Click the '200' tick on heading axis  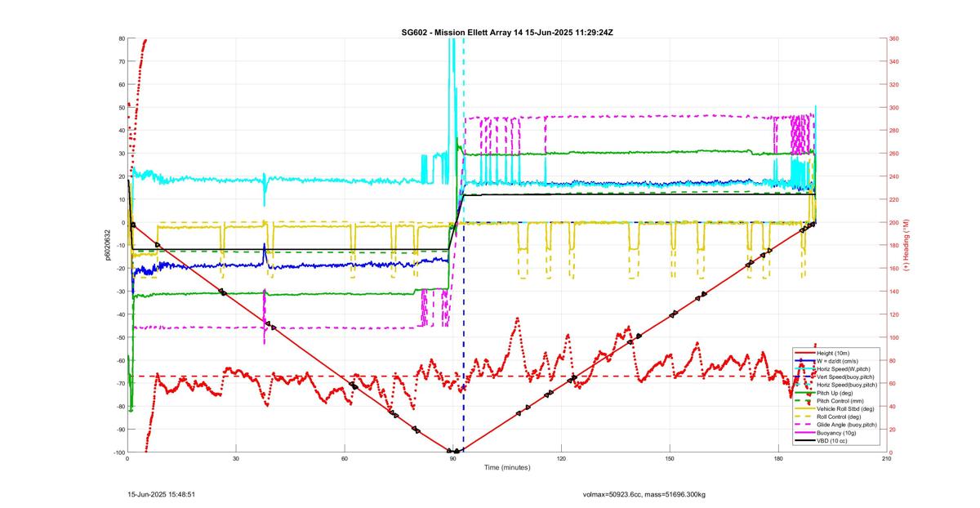tap(895, 223)
